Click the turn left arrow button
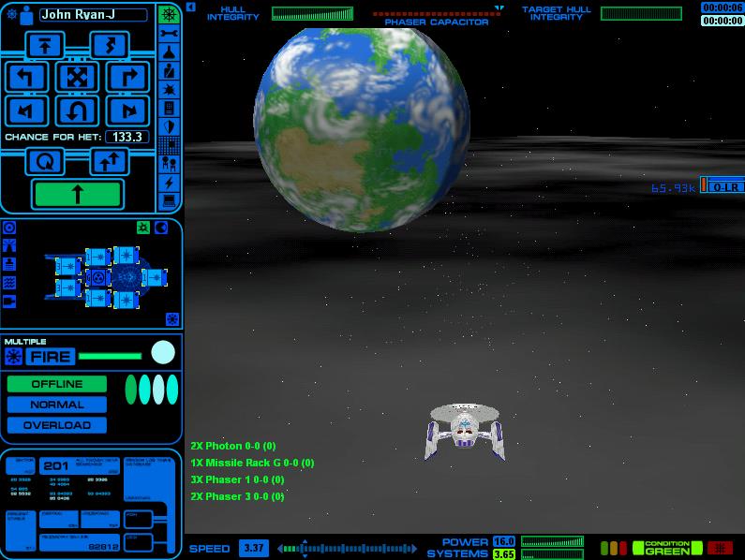The image size is (745, 560). (x=26, y=77)
